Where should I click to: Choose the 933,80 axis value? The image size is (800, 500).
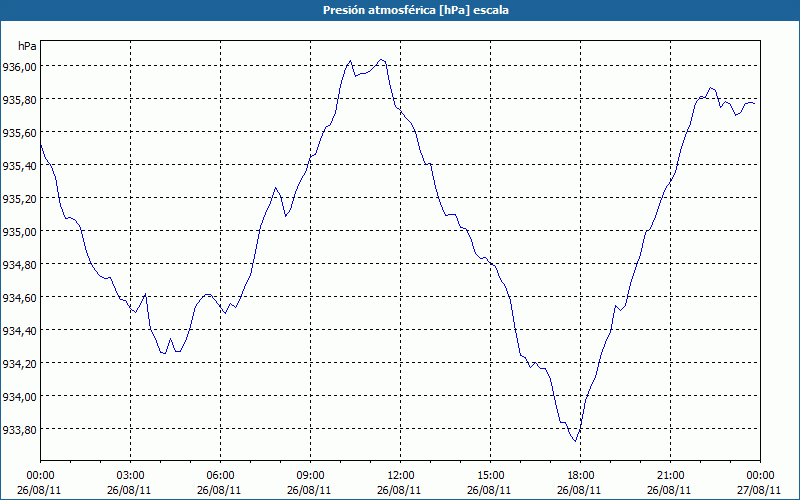pyautogui.click(x=19, y=430)
